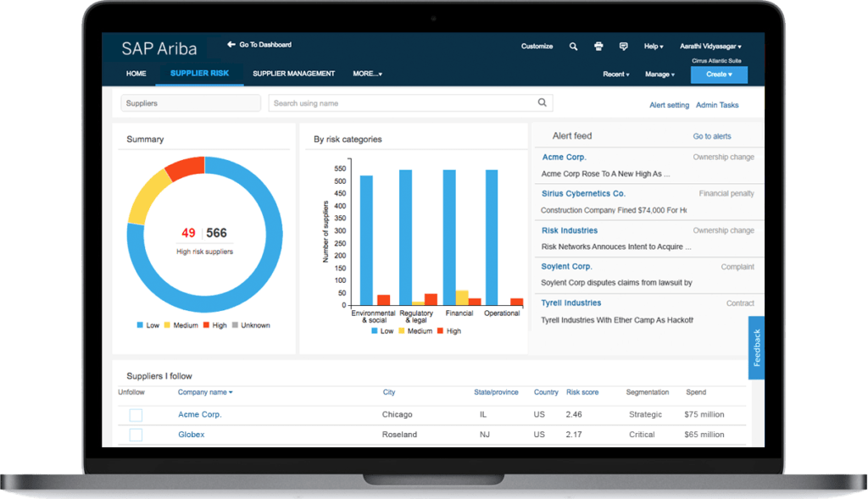Open the search icon in the top header
868x499 pixels.
click(x=574, y=47)
